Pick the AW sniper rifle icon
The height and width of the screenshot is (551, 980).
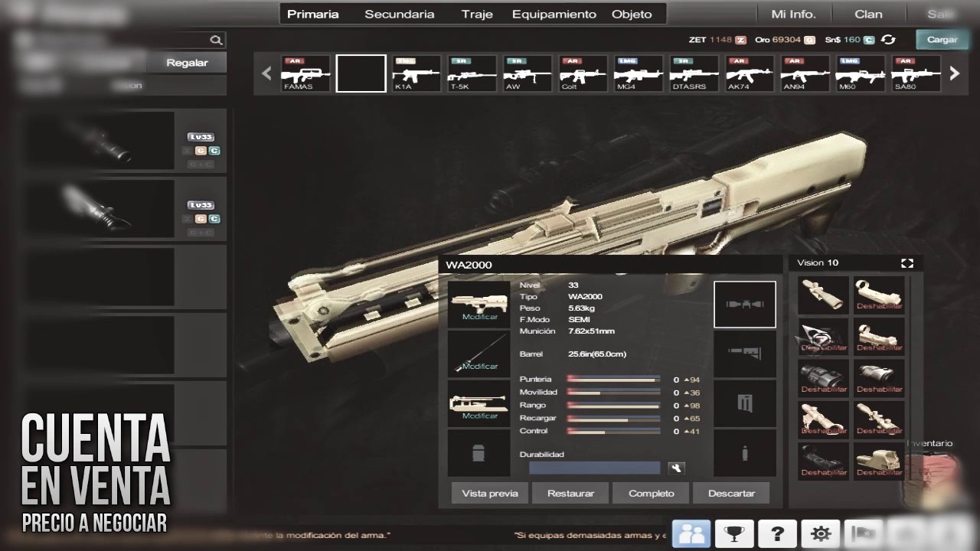(x=527, y=73)
